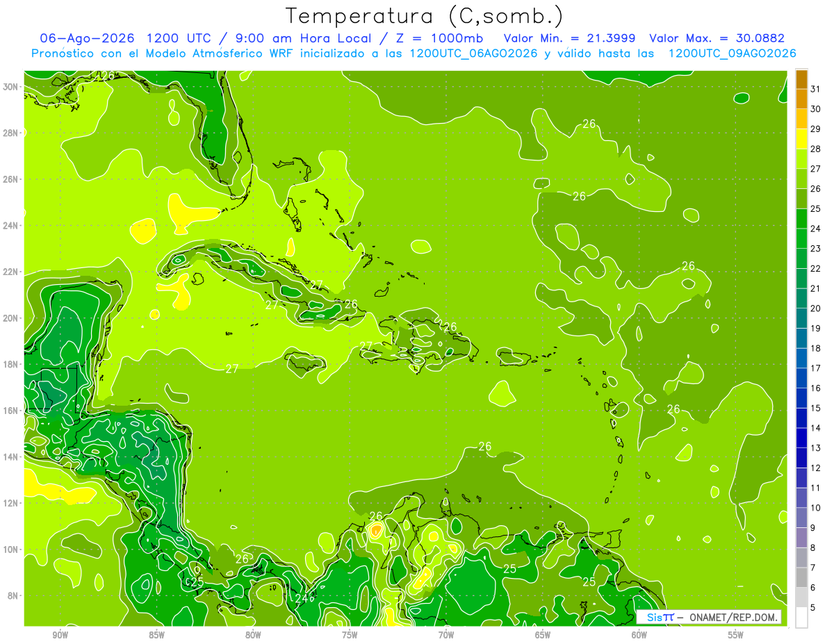Click the longitude axis label "80W"
Image resolution: width=834 pixels, height=644 pixels.
[x=253, y=635]
